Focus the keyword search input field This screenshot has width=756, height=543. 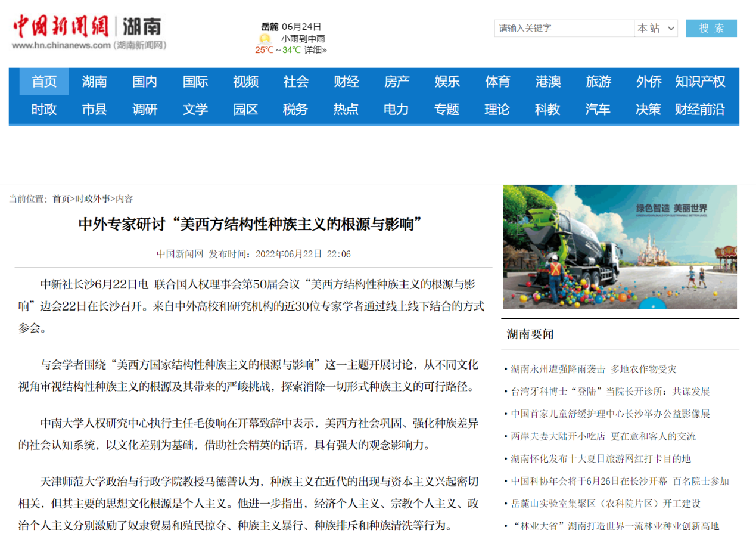pyautogui.click(x=564, y=28)
